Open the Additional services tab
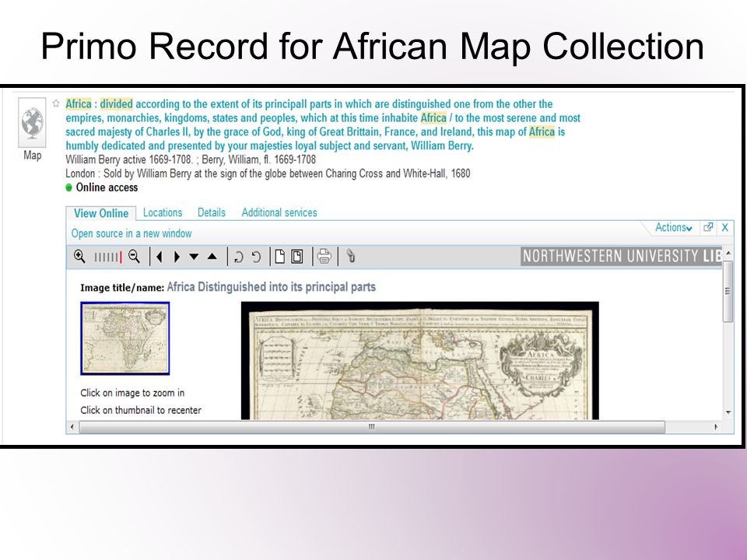 279,213
